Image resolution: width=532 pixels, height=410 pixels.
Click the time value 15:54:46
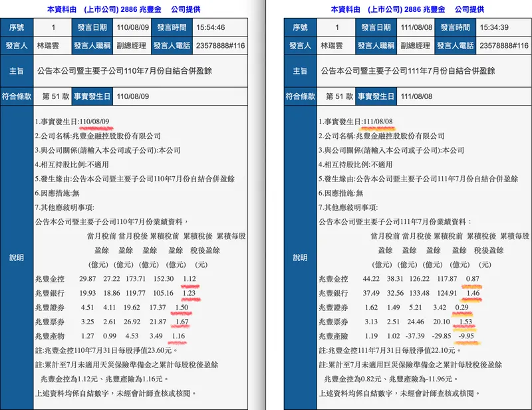210,27
